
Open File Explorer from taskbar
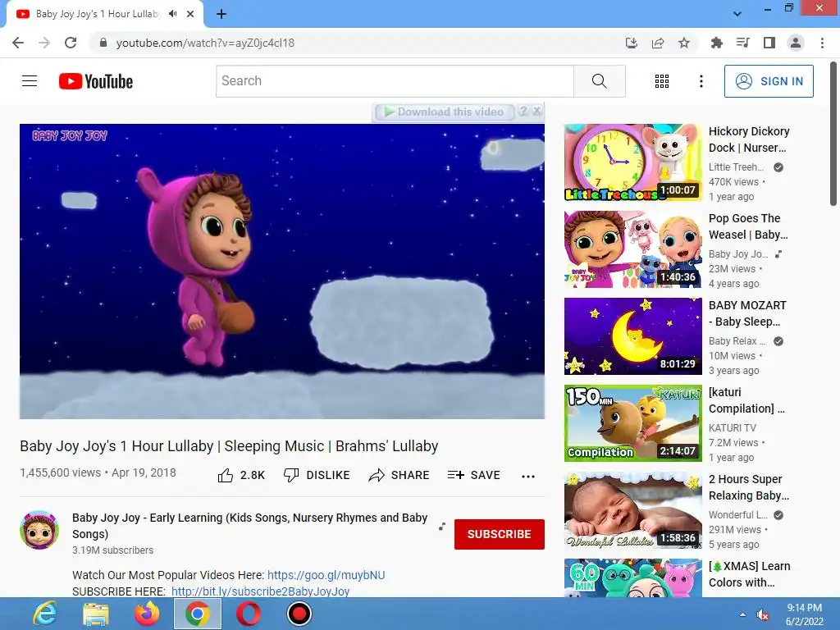pos(95,614)
